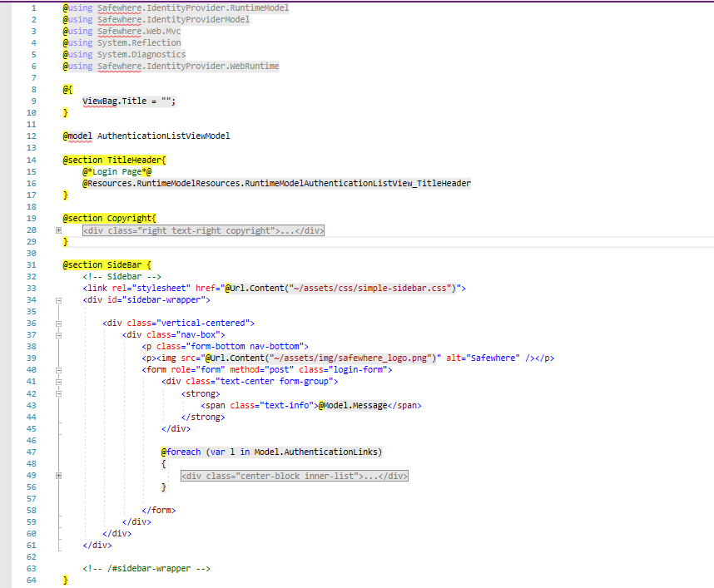The width and height of the screenshot is (714, 588).
Task: Click the @section TitleHeader declaration
Action: [114, 160]
